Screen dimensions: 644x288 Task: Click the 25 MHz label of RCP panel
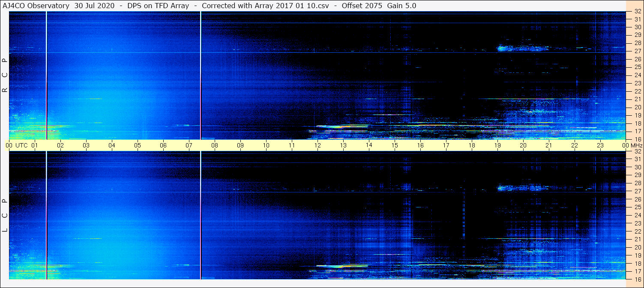638,67
